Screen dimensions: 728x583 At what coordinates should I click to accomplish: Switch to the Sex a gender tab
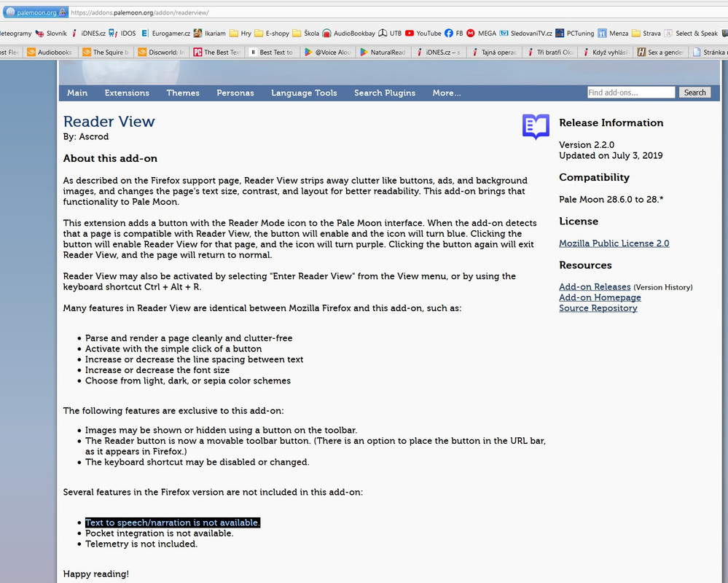coord(661,52)
